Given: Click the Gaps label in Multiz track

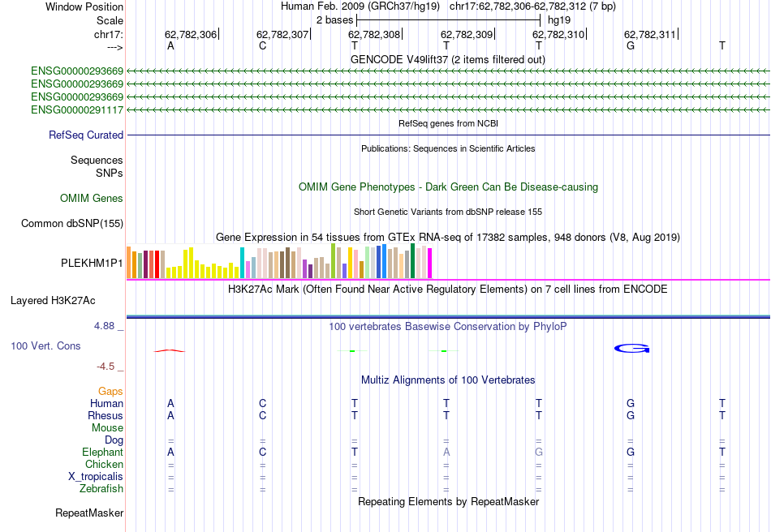Looking at the screenshot, I should (x=110, y=392).
